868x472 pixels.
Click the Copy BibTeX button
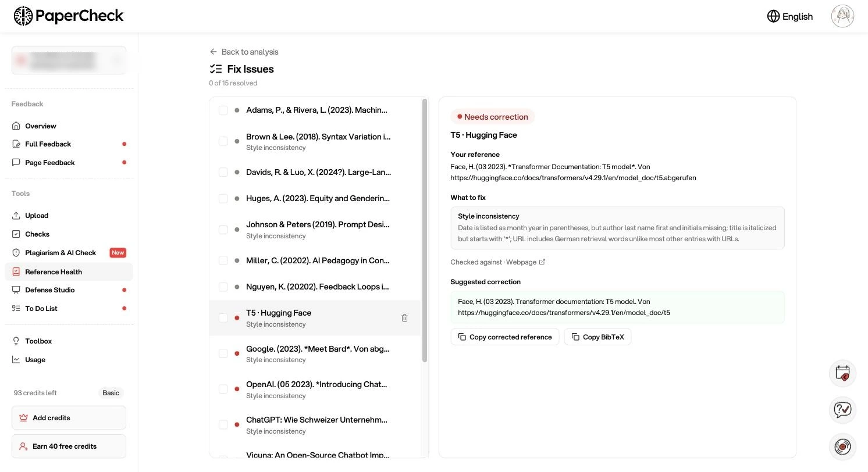click(597, 337)
